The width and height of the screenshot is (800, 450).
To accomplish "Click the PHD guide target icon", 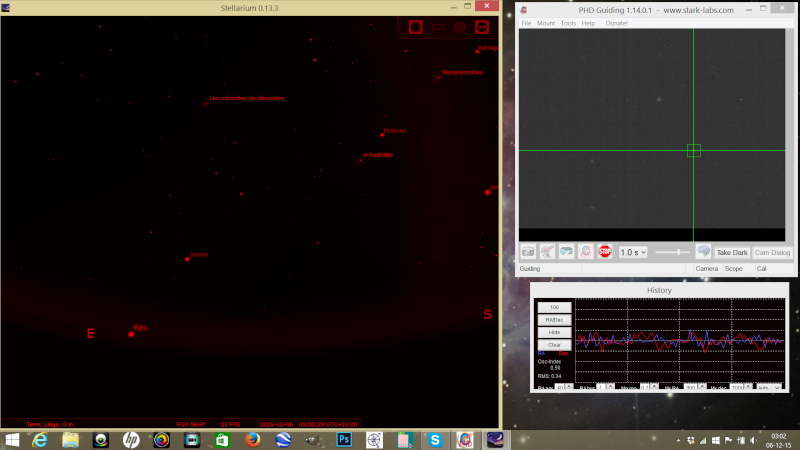I will coord(586,252).
